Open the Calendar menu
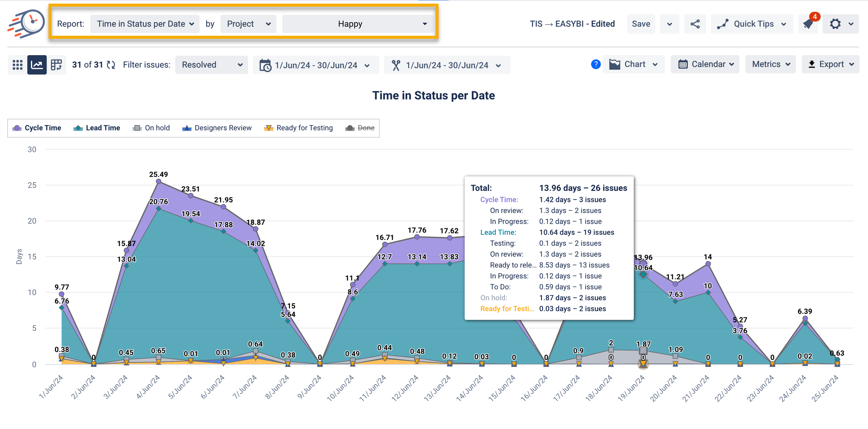 [x=705, y=65]
